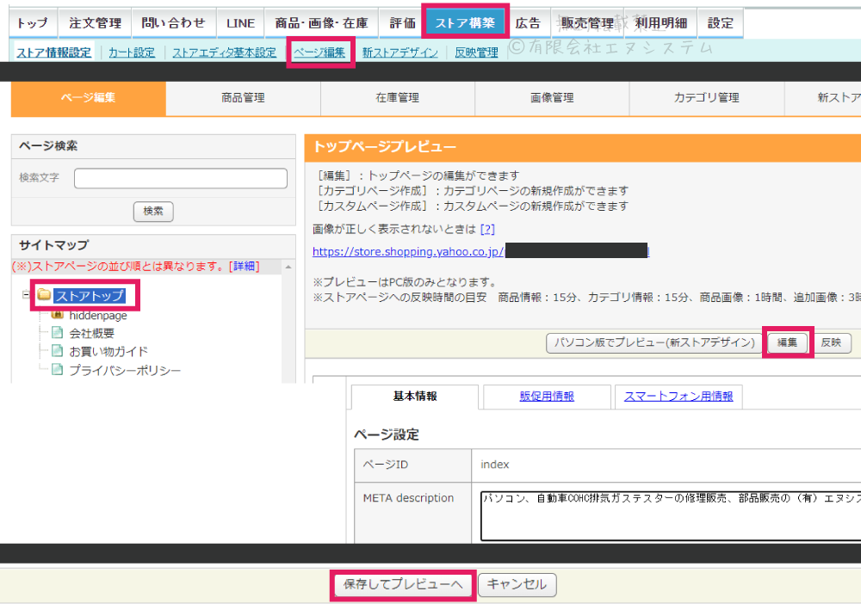Switch to the 在庫管理 tab
The height and width of the screenshot is (616, 861).
click(x=398, y=98)
